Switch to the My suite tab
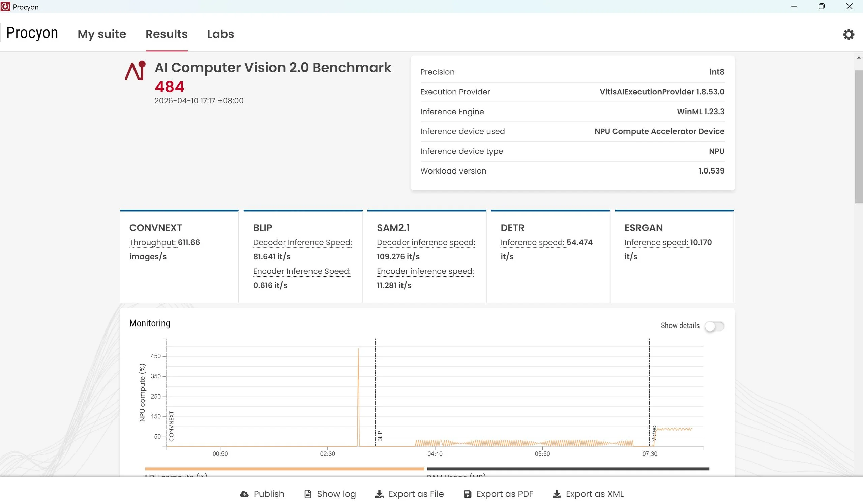This screenshot has height=504, width=863. pos(102,34)
